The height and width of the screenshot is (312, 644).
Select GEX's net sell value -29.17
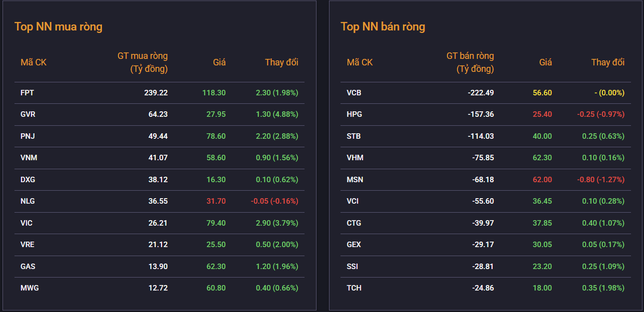(482, 245)
